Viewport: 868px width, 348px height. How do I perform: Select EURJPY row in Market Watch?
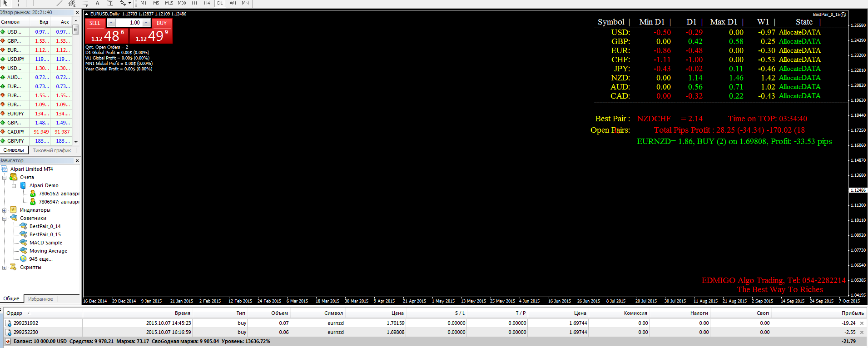tap(36, 114)
